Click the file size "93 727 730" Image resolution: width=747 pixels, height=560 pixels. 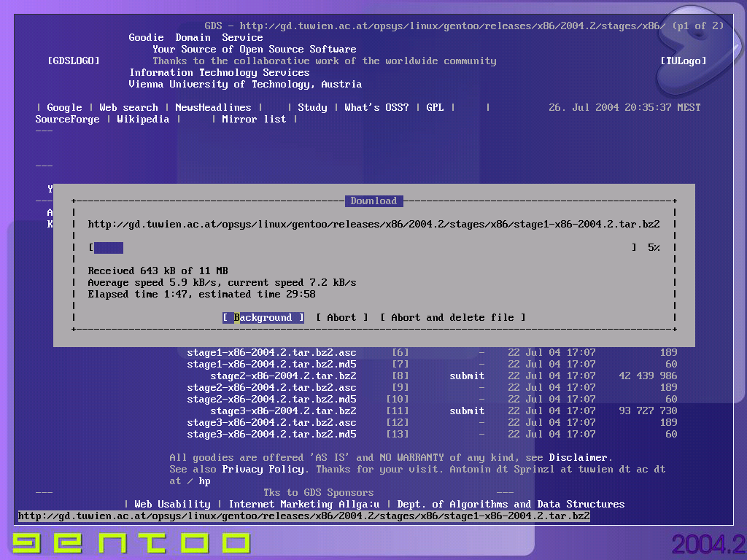pos(648,411)
